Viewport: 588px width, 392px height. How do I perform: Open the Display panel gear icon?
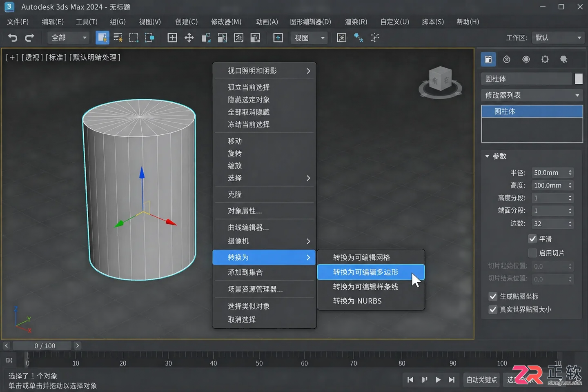[545, 59]
